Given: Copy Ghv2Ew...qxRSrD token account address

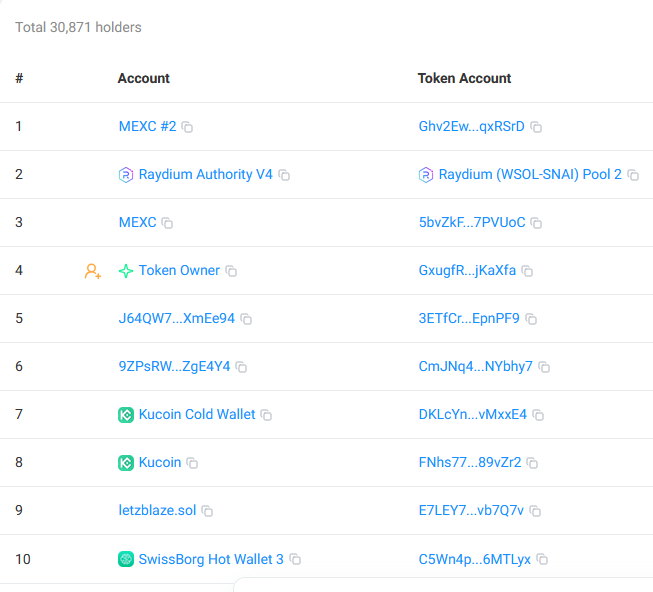Looking at the screenshot, I should 536,127.
